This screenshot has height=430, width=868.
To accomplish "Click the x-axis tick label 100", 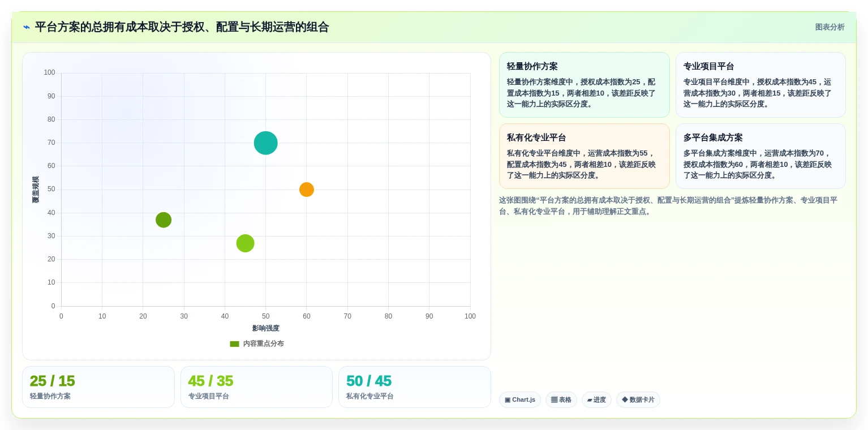I will [470, 316].
